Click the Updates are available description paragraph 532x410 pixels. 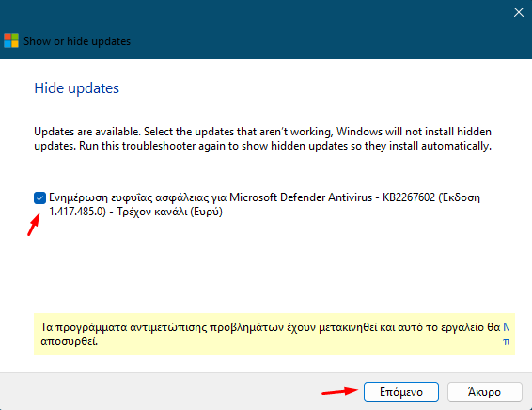point(262,139)
